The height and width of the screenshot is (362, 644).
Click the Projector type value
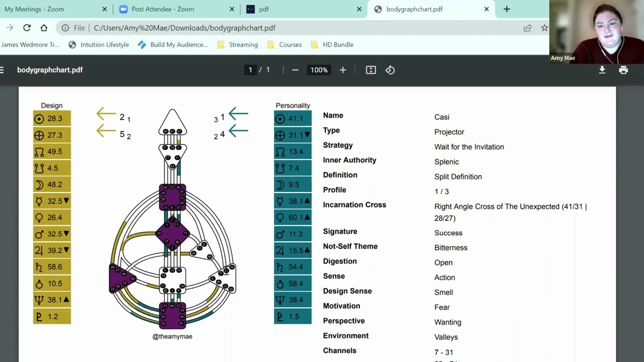click(x=449, y=132)
